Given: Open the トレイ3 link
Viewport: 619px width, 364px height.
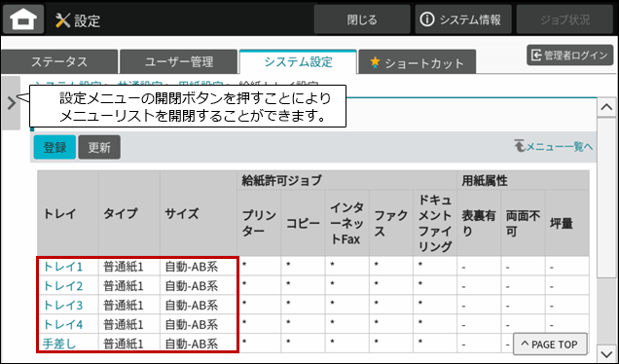Looking at the screenshot, I should tap(62, 306).
